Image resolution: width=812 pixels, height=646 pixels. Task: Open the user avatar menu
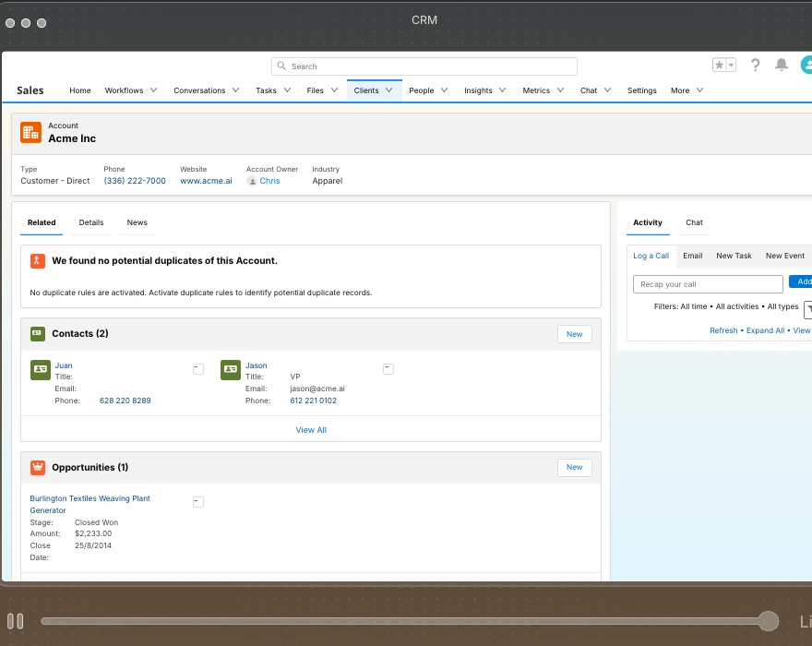(806, 65)
